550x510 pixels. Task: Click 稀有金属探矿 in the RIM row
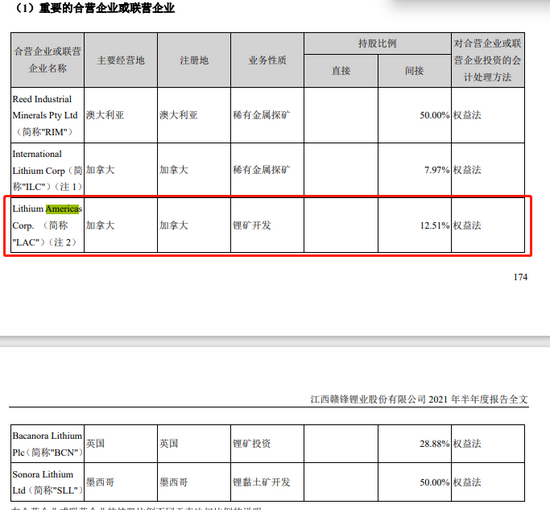pos(261,115)
